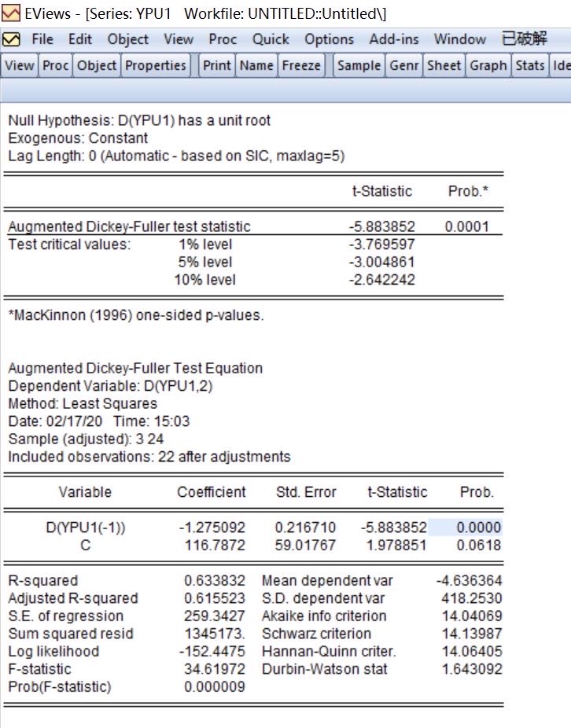Select Sum squared resid value 1345173.

215,634
